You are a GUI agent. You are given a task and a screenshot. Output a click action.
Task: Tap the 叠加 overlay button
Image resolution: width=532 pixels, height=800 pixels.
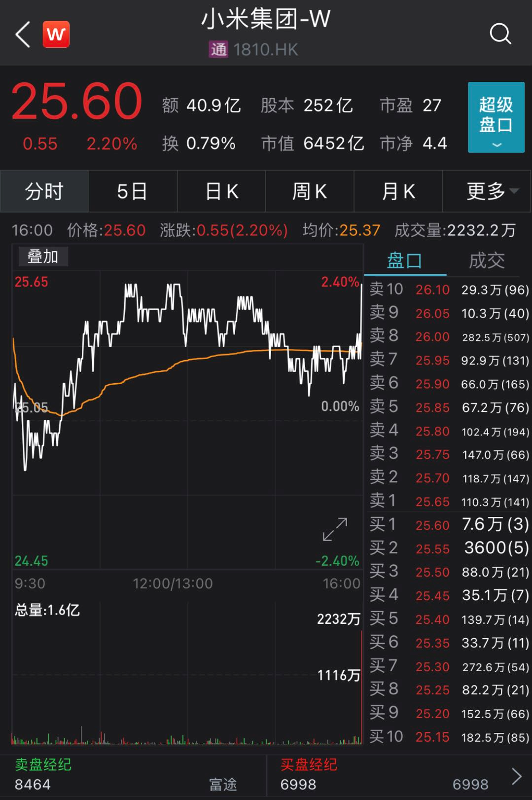(x=43, y=256)
